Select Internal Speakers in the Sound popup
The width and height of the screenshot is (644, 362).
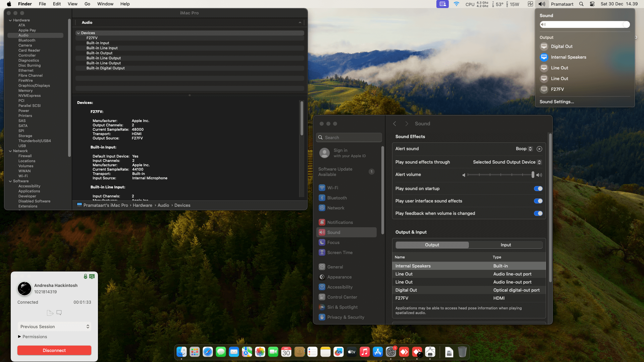pyautogui.click(x=568, y=57)
